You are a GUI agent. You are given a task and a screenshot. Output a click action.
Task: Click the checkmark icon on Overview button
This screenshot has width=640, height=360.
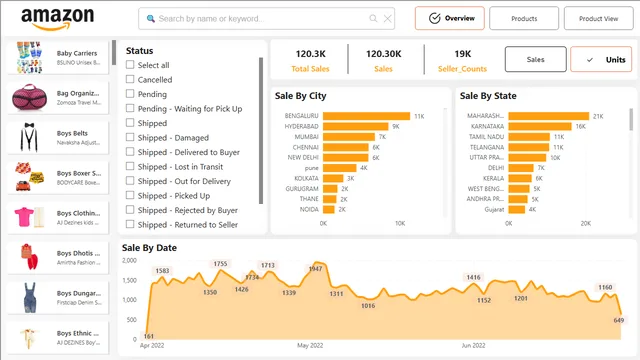434,18
